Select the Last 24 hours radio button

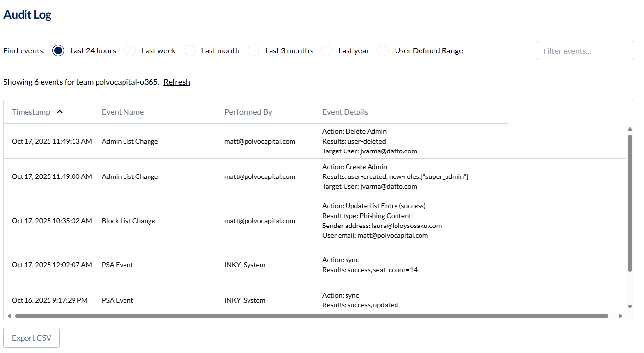[x=58, y=50]
